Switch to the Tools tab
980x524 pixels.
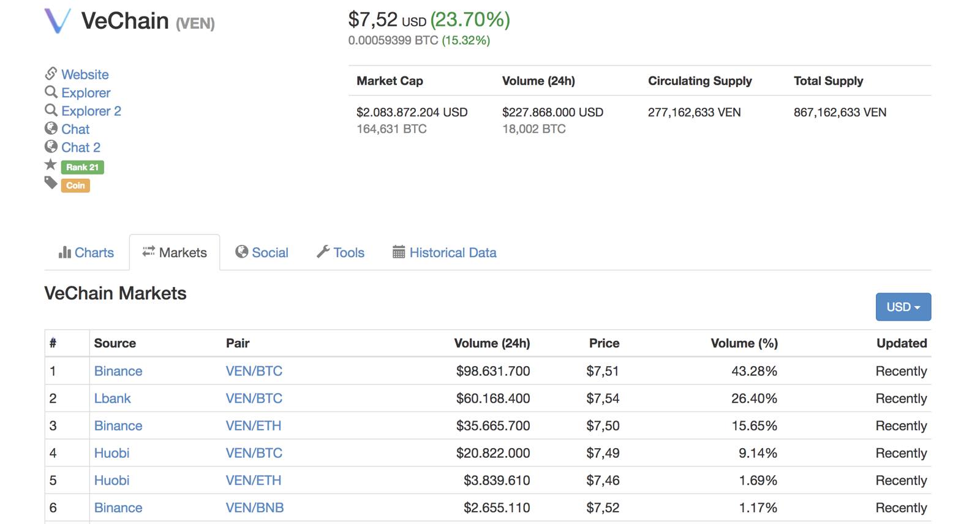point(341,252)
